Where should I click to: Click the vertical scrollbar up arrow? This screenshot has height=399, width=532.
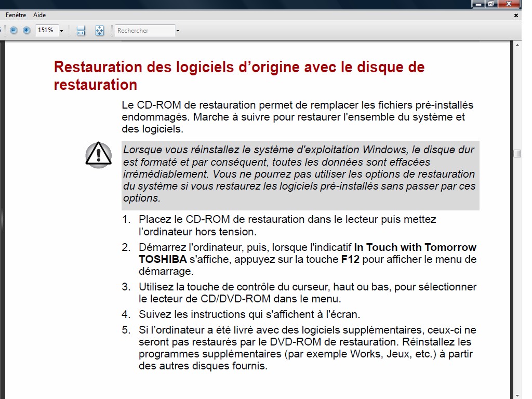[517, 45]
